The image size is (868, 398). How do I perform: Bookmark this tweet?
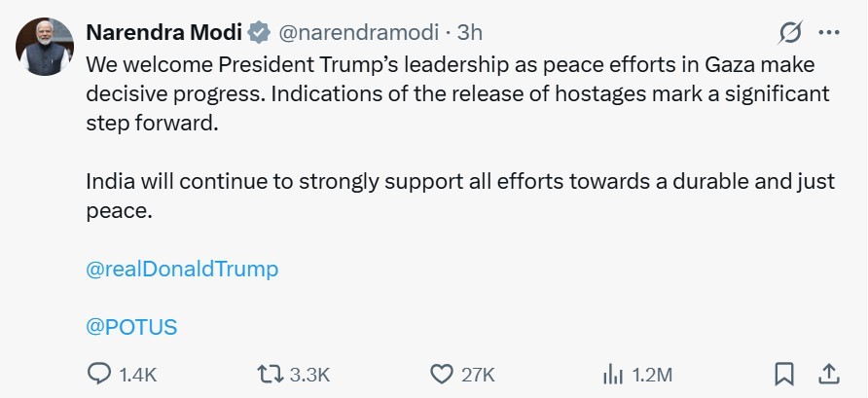[784, 374]
